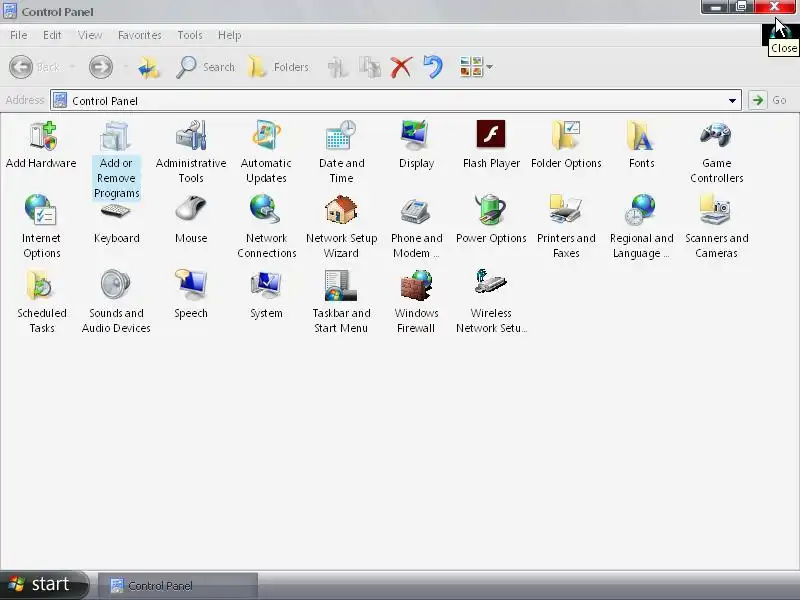Open Regional and Language options
This screenshot has height=600, width=800.
pos(641,227)
